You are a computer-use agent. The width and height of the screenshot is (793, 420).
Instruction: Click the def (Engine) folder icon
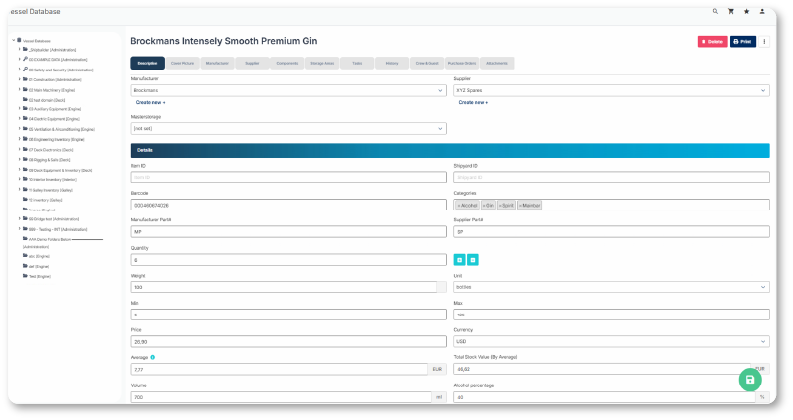[x=25, y=266]
